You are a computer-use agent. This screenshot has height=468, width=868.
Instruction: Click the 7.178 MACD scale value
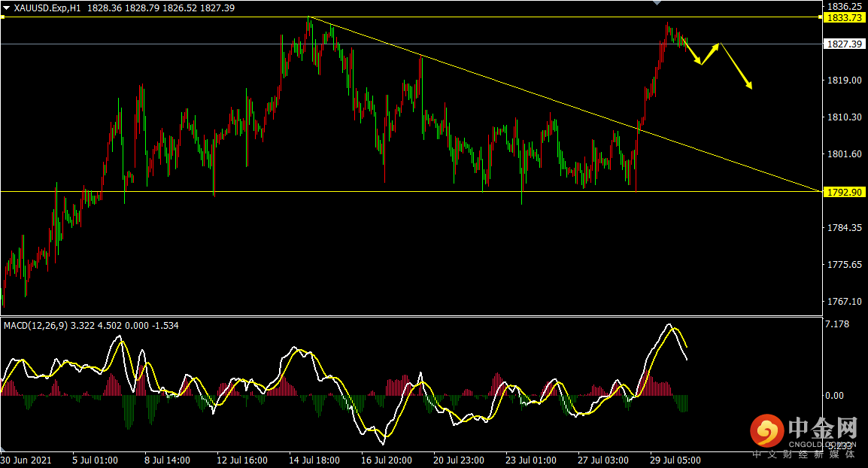[836, 324]
